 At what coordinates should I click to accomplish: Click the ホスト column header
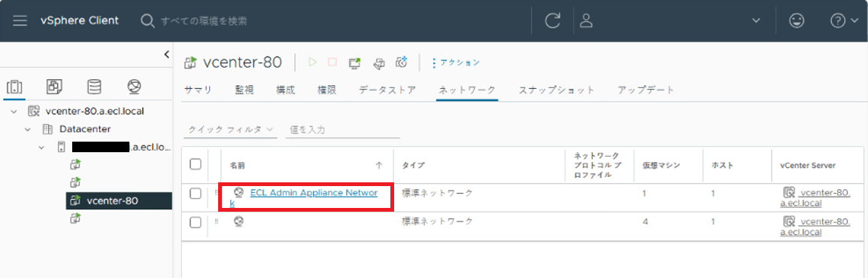(x=722, y=165)
